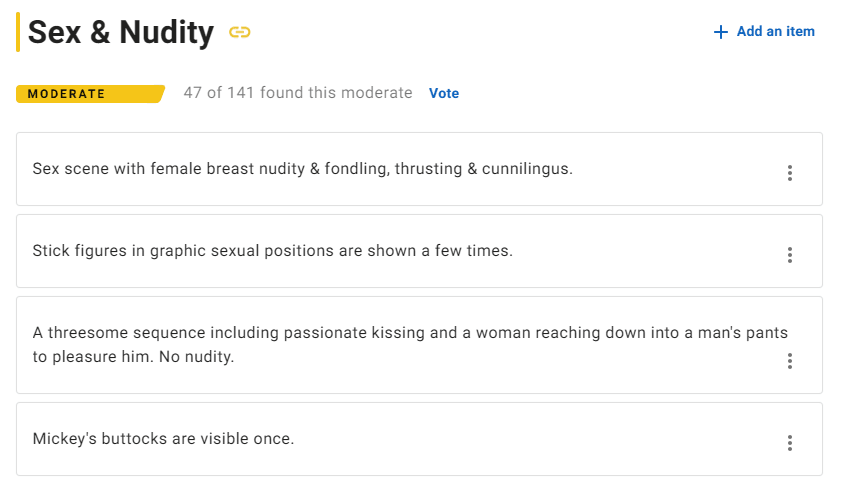Click empty space inside the stick figures card
Screen dimensions: 842x491
[650, 251]
